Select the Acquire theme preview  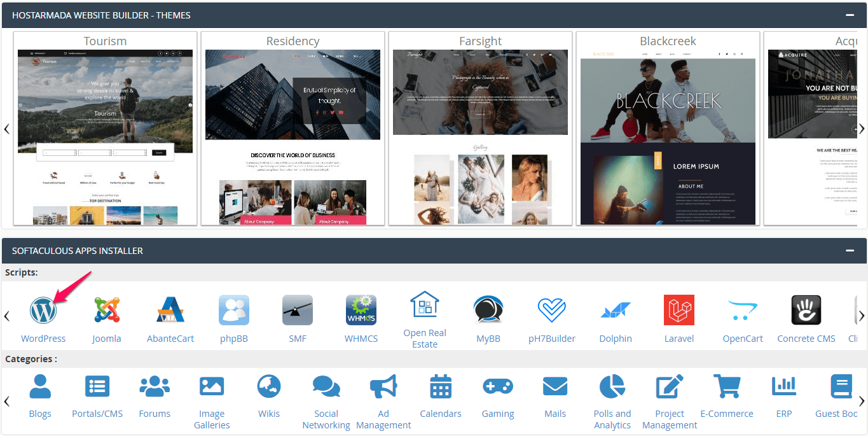[813, 137]
